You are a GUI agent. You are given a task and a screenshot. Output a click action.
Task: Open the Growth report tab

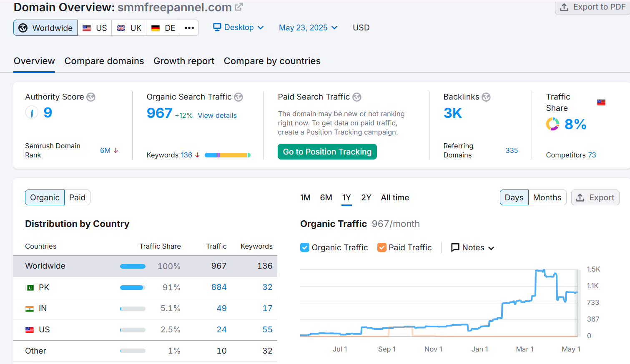coord(184,61)
